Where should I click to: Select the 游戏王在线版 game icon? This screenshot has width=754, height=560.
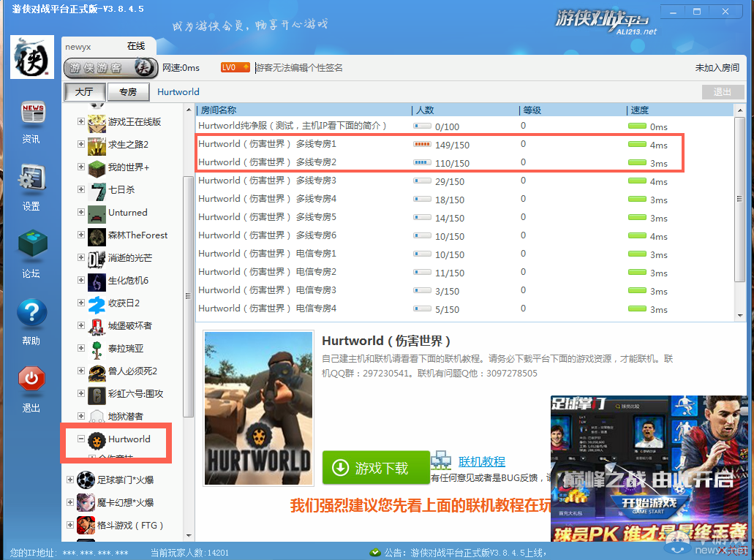97,123
